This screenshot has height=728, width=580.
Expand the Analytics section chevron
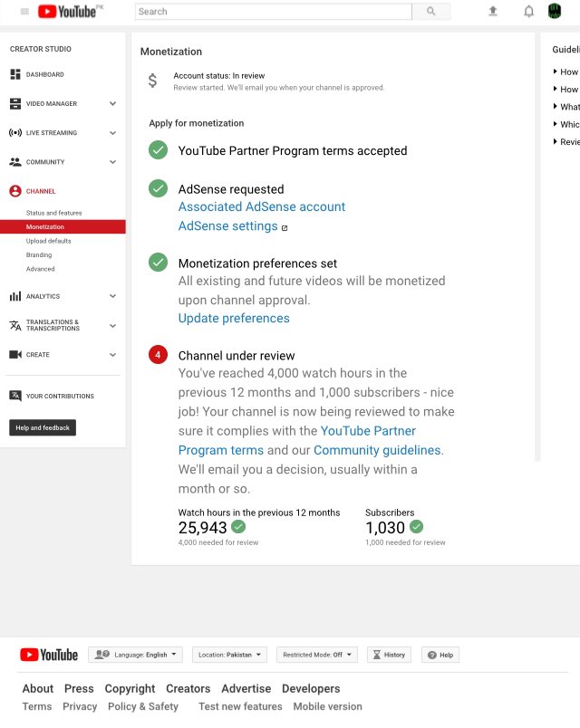coord(112,296)
